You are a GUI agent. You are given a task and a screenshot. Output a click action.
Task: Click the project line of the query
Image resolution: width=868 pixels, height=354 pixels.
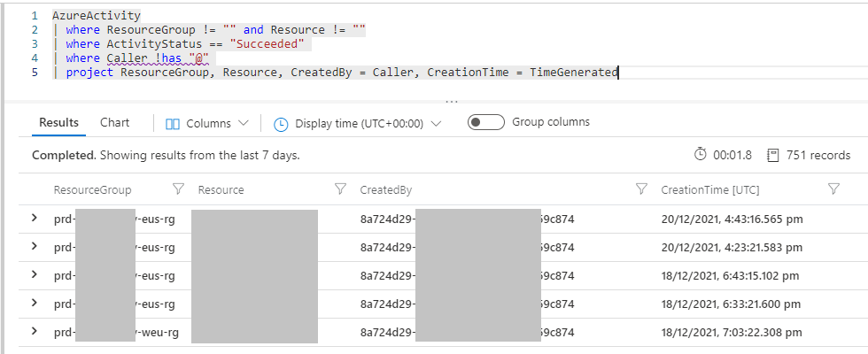[x=336, y=73]
